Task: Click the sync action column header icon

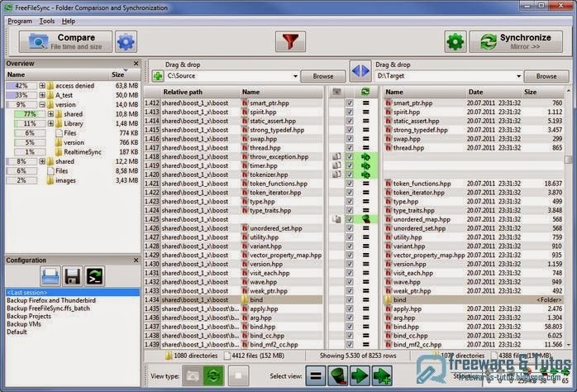Action: (x=365, y=92)
